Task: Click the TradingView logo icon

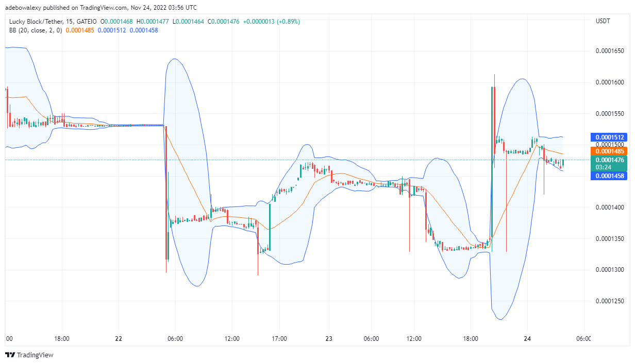Action: 10,355
